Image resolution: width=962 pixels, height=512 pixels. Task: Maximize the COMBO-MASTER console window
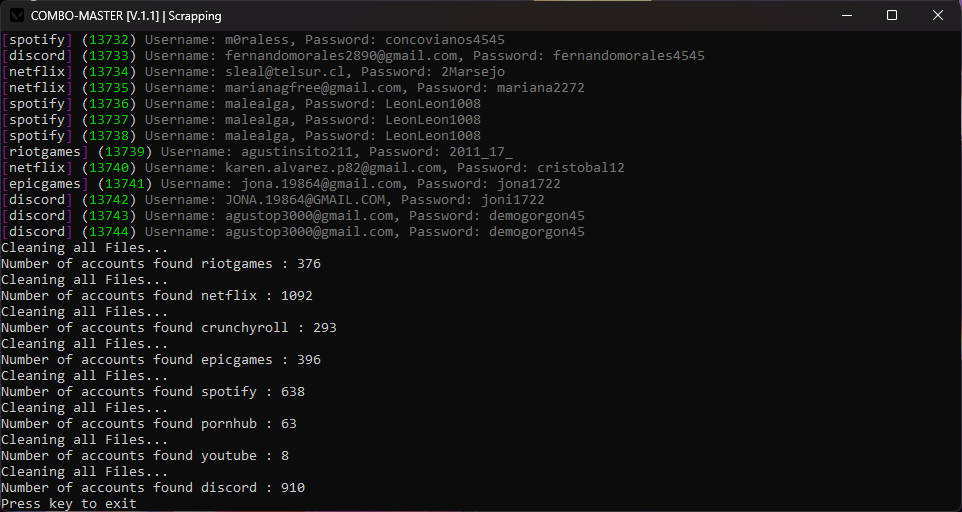[x=892, y=15]
